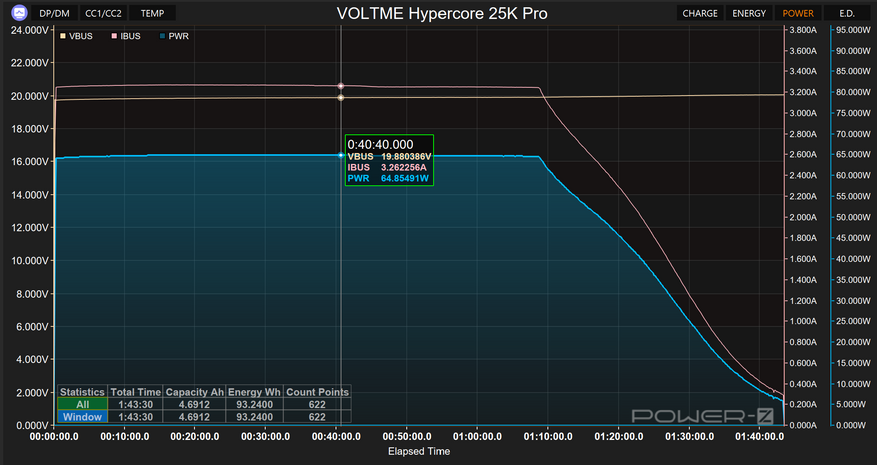The width and height of the screenshot is (877, 465).
Task: Click the IBUS data point marker on cursor
Action: point(341,86)
